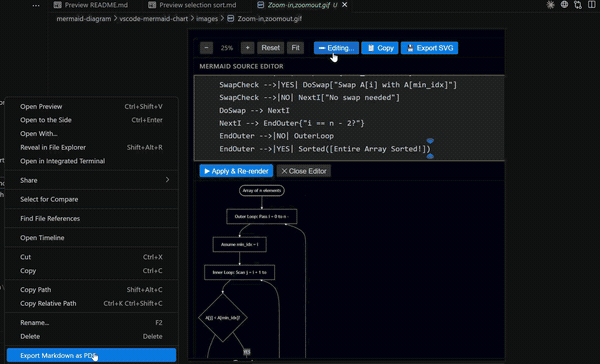Choose Find File References
This screenshot has width=600, height=364.
tap(91, 219)
